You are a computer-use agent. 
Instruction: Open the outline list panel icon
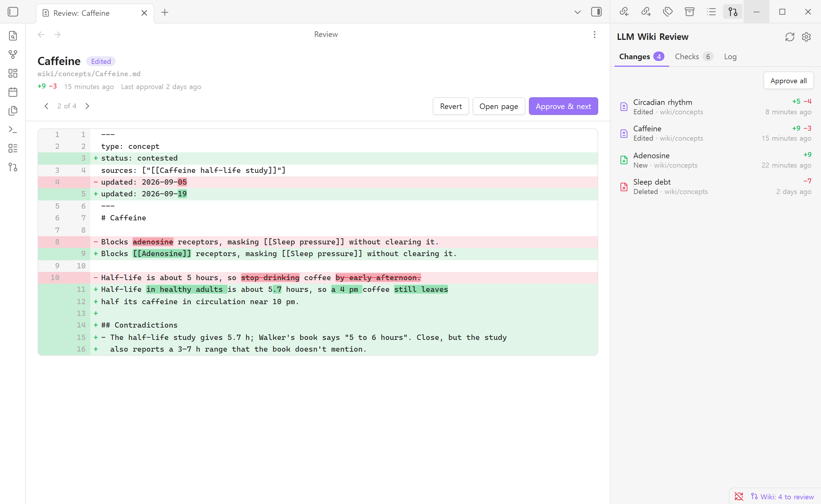tap(711, 12)
